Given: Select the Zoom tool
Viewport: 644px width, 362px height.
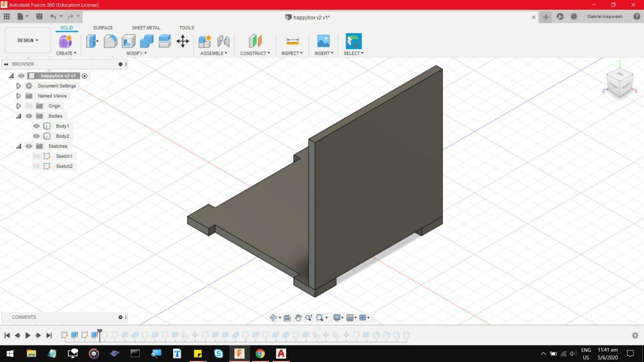Looking at the screenshot, I should 308,318.
